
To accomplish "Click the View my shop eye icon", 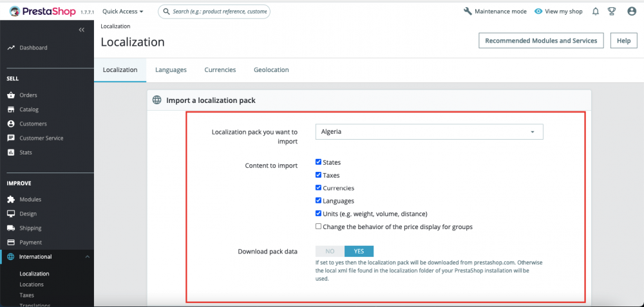I will click(538, 12).
